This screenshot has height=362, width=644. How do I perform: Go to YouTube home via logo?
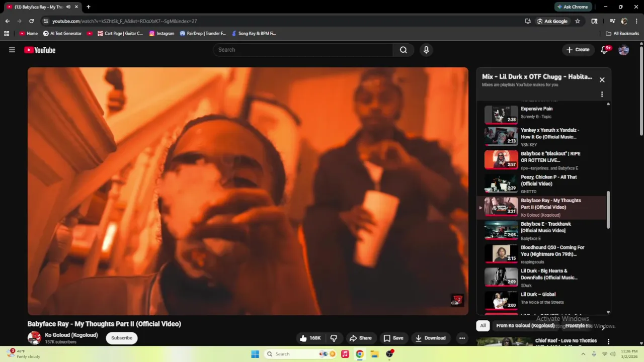click(40, 50)
